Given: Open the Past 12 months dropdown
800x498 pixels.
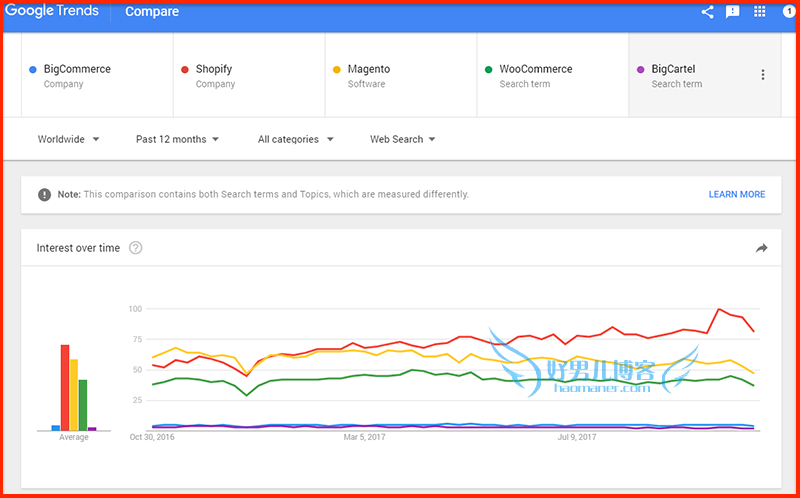Looking at the screenshot, I should click(177, 139).
